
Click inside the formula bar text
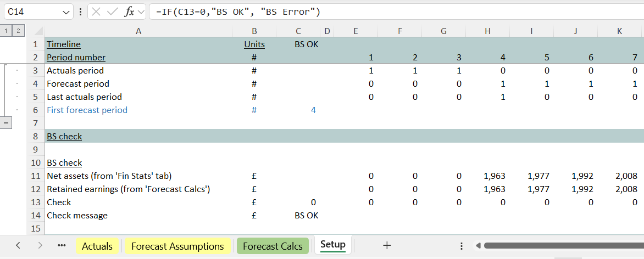coord(385,12)
